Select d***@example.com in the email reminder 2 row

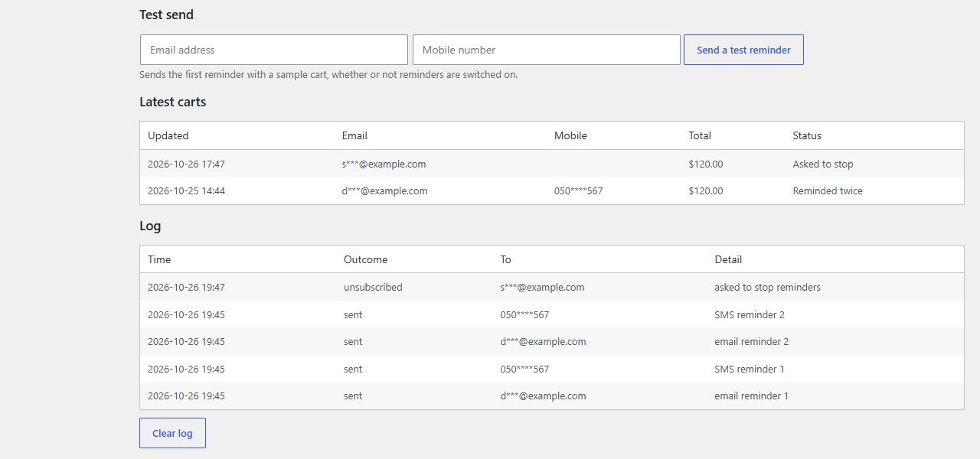pyautogui.click(x=543, y=341)
